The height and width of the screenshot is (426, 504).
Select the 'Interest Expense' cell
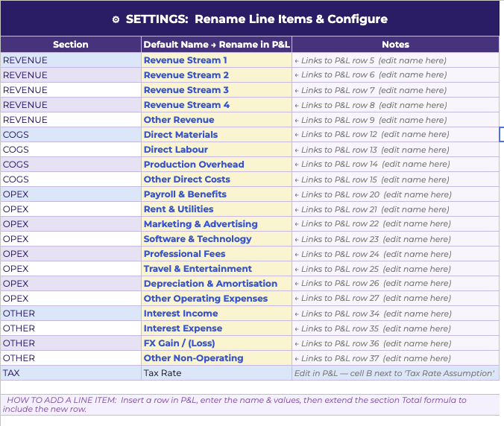click(x=216, y=328)
